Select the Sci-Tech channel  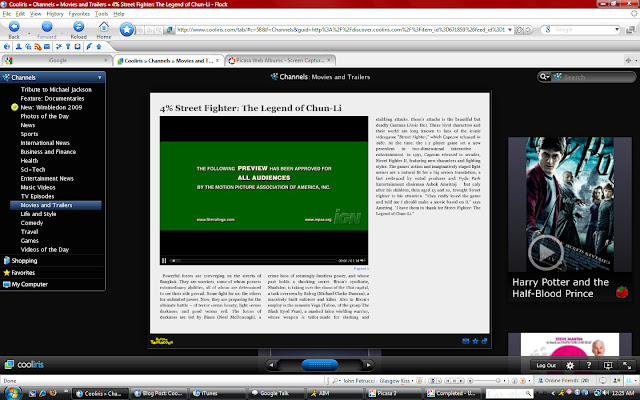tap(33, 169)
